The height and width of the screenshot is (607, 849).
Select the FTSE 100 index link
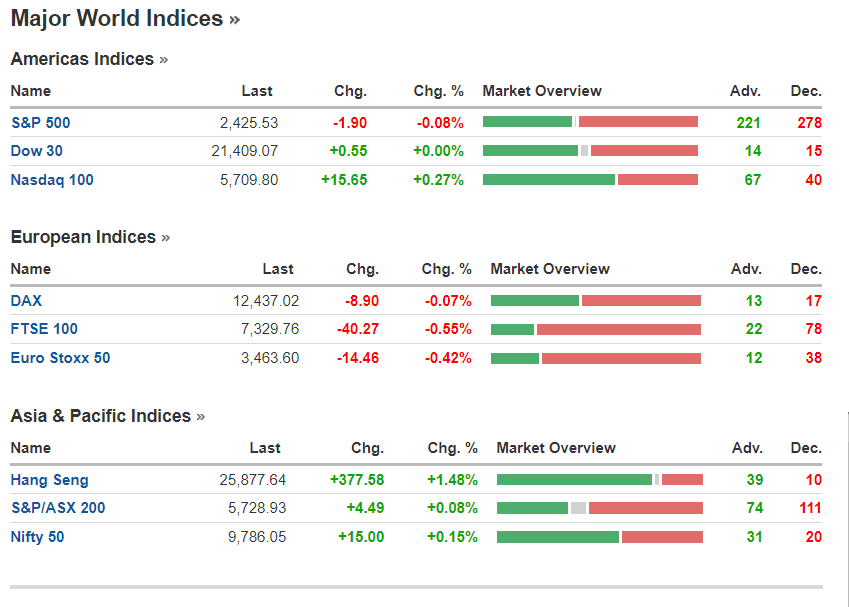click(x=44, y=329)
